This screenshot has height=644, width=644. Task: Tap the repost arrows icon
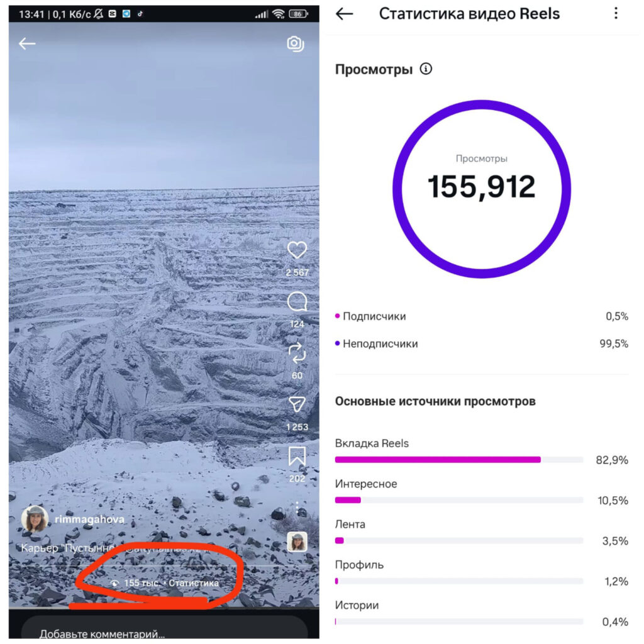click(297, 353)
